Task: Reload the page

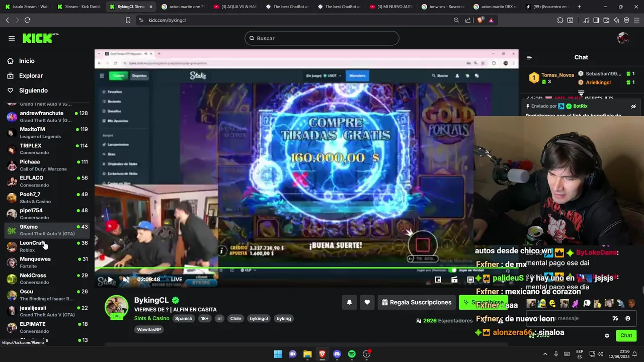Action: (x=27, y=20)
